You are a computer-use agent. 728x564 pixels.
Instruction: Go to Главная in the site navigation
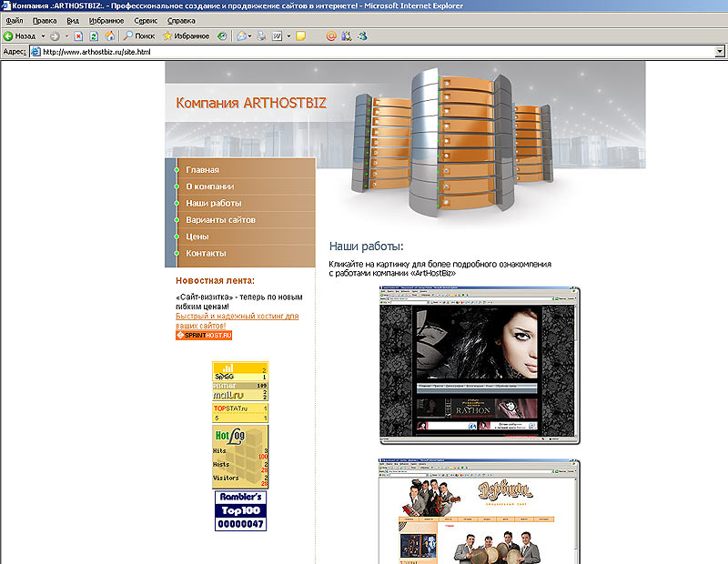tap(202, 170)
